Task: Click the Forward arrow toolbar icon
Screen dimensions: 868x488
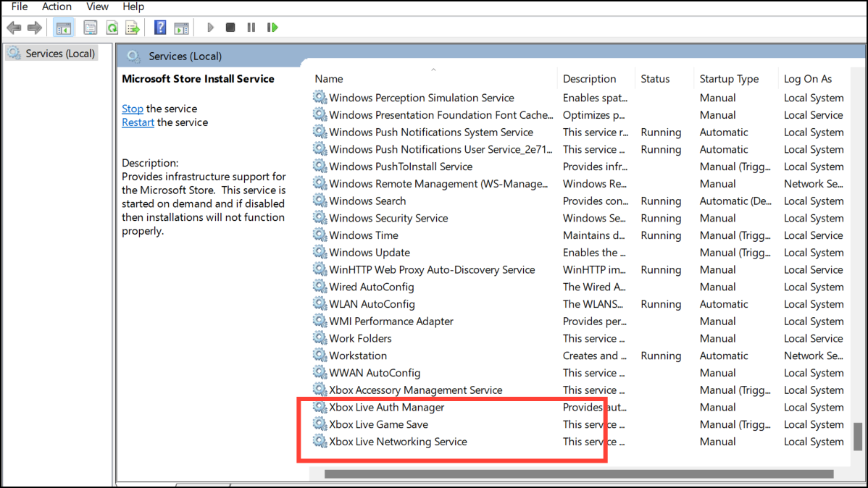Action: 35,28
